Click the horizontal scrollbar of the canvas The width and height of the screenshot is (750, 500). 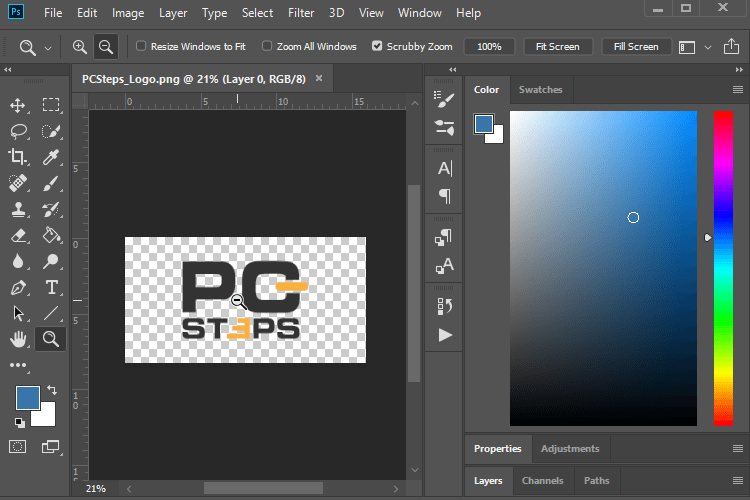263,489
